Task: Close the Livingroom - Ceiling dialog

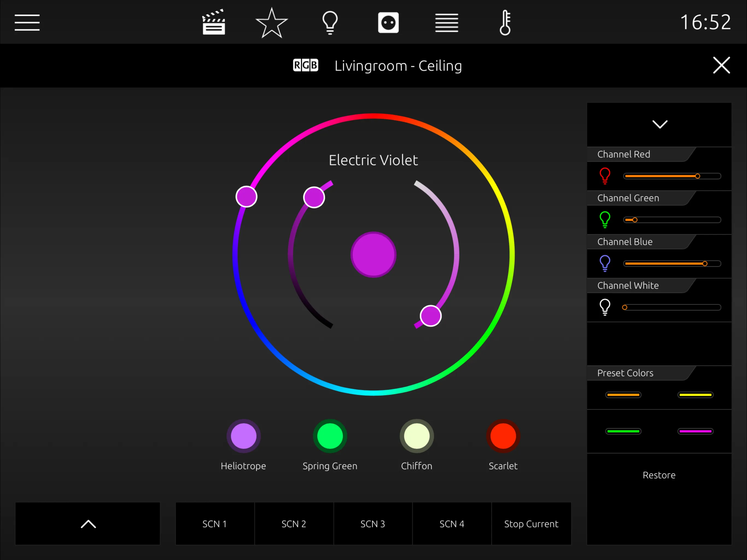Action: click(721, 65)
